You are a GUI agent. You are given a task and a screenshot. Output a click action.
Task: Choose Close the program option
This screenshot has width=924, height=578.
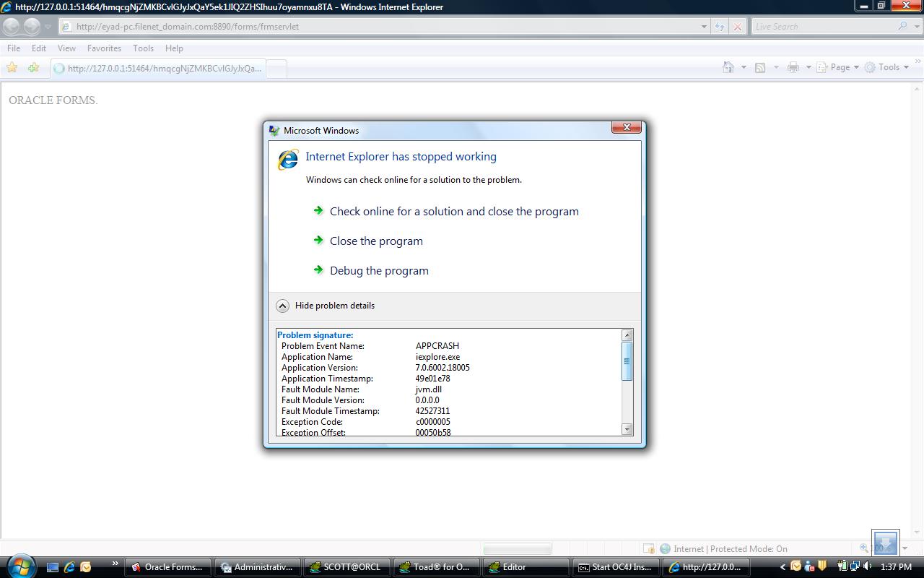[376, 241]
